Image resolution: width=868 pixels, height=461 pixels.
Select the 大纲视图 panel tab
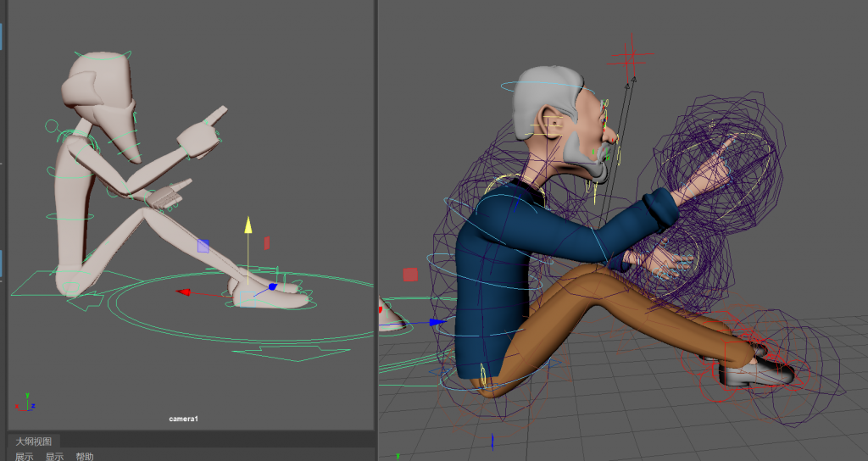[33, 441]
